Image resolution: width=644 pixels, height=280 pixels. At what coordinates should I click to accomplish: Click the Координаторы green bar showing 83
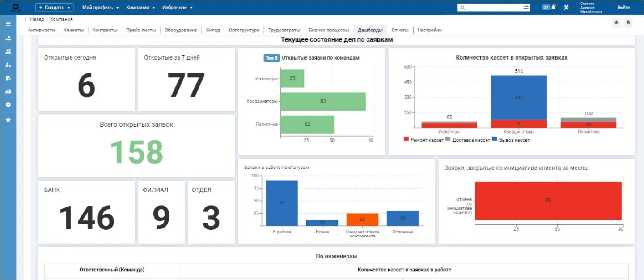click(x=323, y=101)
